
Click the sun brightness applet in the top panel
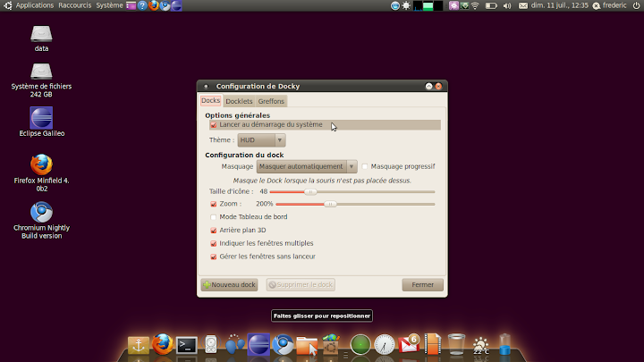pyautogui.click(x=406, y=5)
